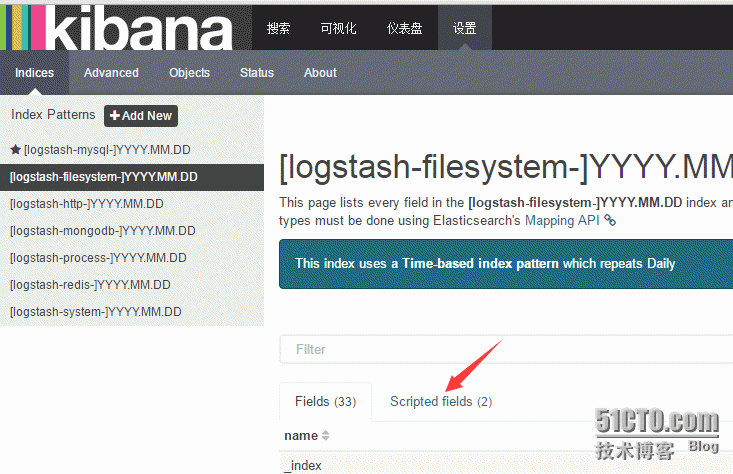Select the [logstash-filesystem-]YYYY.MM.DD index pattern

point(132,177)
